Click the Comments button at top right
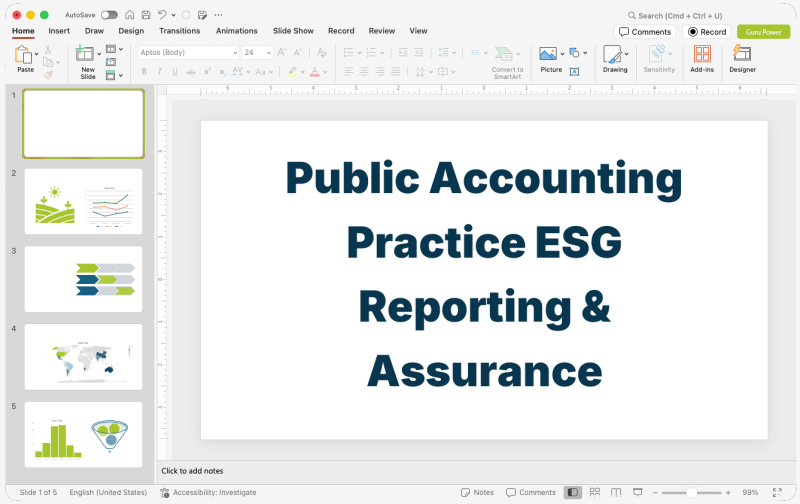This screenshot has width=800, height=504. (645, 32)
